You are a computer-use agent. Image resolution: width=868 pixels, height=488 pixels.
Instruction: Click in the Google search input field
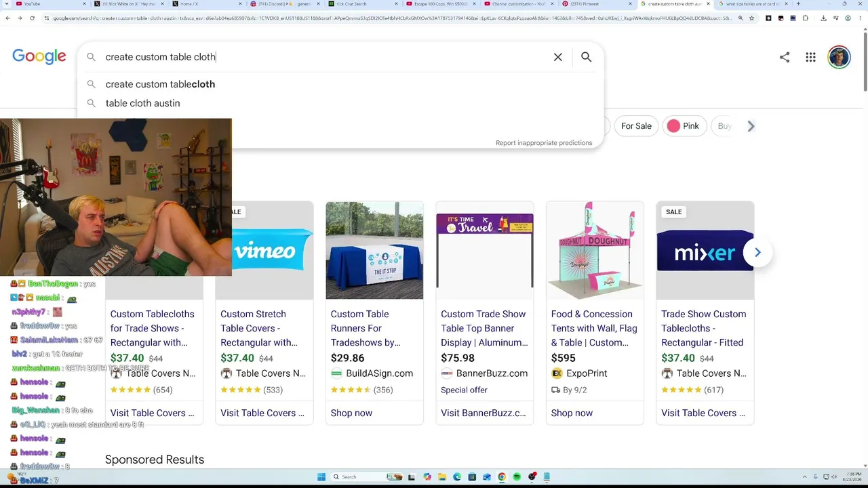pos(325,57)
